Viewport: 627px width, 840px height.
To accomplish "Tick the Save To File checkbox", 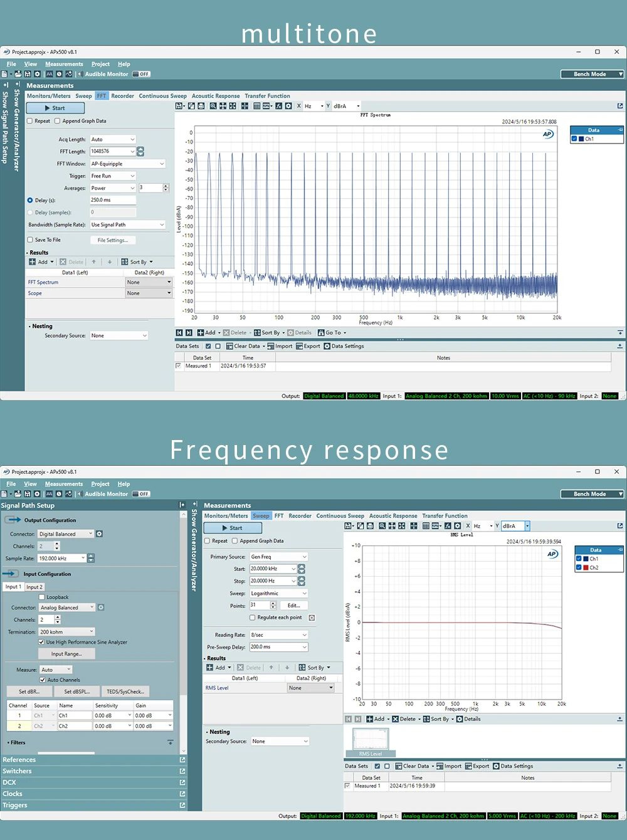I will click(x=30, y=239).
